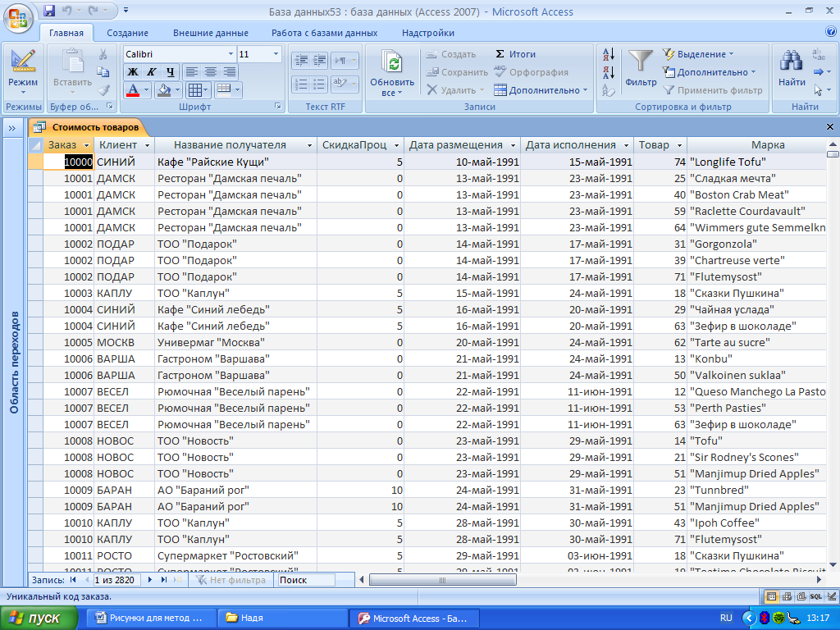Click Обновить все refresh icon
Viewport: 840px width, 630px height.
click(392, 62)
